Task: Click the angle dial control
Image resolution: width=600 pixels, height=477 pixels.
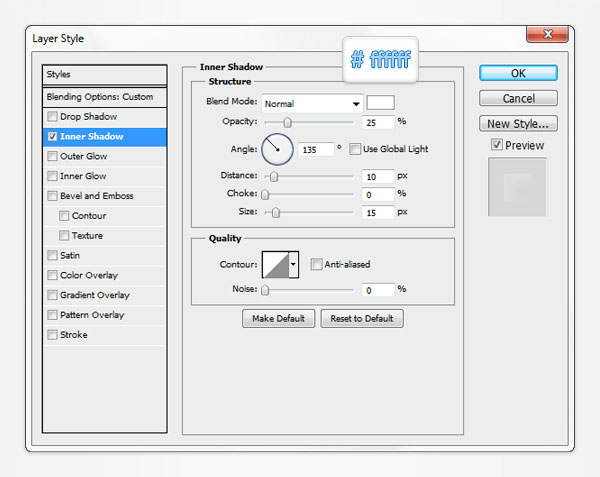Action: (277, 149)
